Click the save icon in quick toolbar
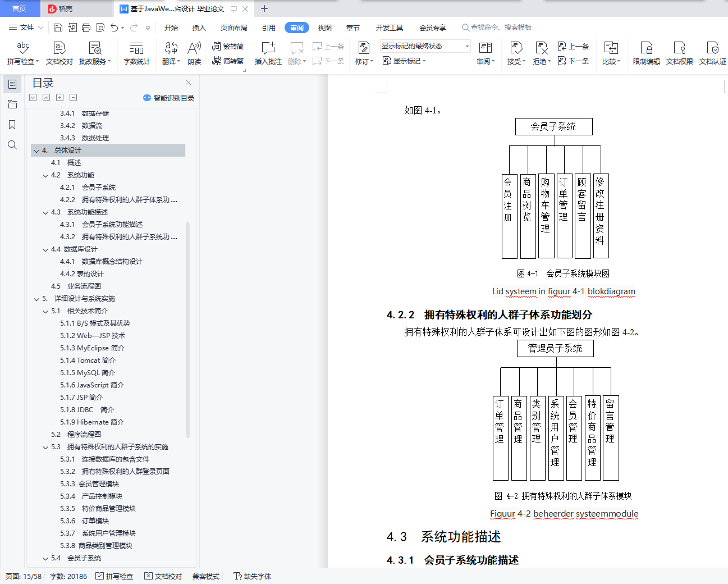The height and width of the screenshot is (584, 728). coord(58,28)
